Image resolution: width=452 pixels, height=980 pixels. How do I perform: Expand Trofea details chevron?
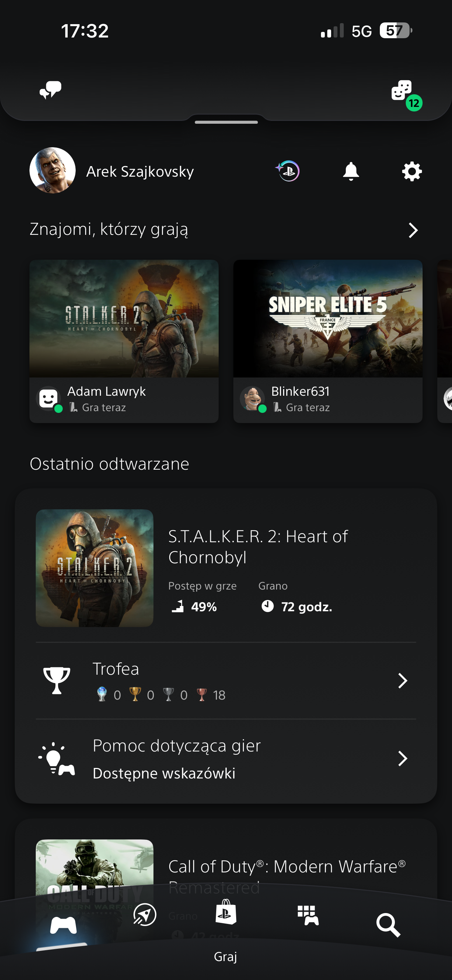403,681
